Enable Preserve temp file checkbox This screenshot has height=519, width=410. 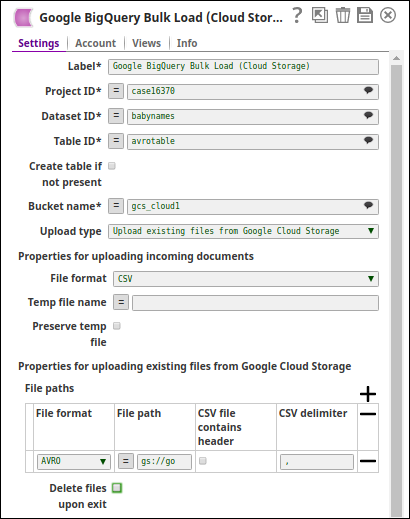point(117,326)
